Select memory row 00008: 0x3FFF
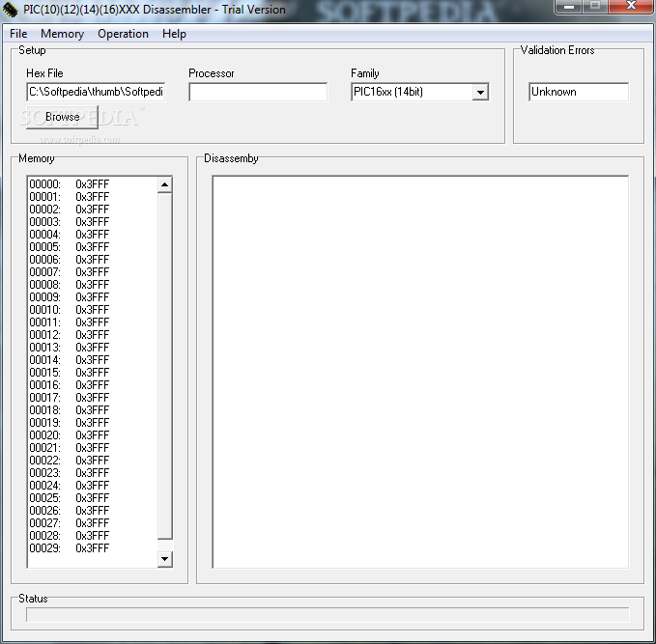Screen dimensions: 656x644 69,285
